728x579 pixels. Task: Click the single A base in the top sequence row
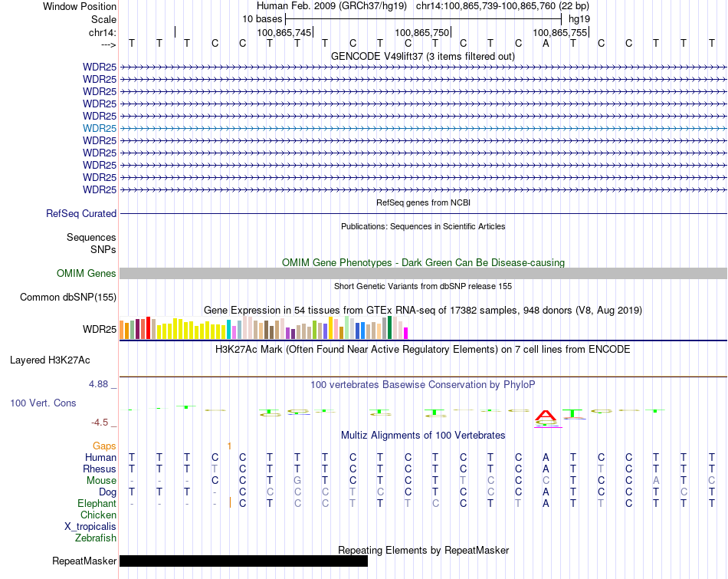pos(546,43)
